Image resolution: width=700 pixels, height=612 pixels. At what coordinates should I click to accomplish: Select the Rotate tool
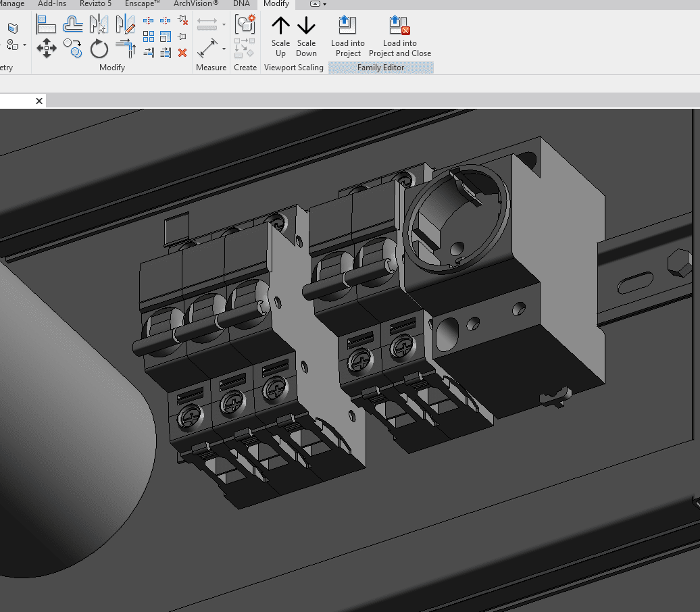click(99, 48)
